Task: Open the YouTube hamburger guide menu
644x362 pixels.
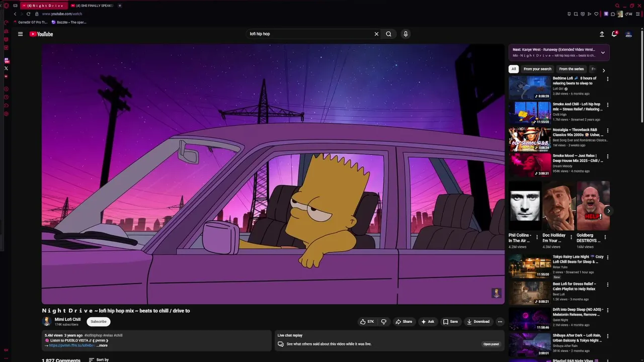Action: click(20, 34)
